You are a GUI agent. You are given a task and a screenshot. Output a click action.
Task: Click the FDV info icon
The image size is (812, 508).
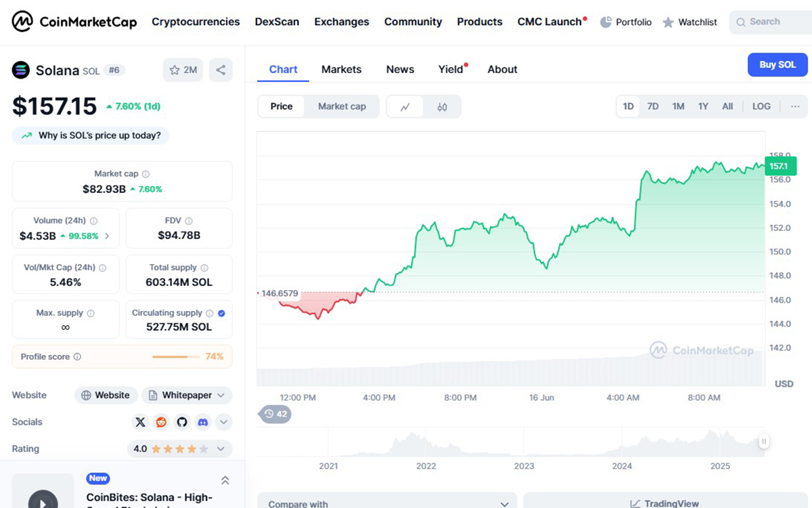[x=189, y=221]
